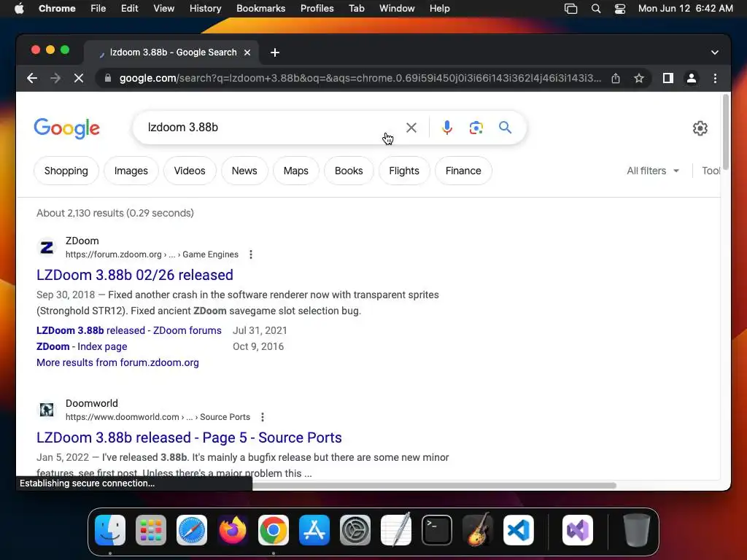Filter results by Flights
Viewport: 747px width, 560px height.
coord(404,171)
